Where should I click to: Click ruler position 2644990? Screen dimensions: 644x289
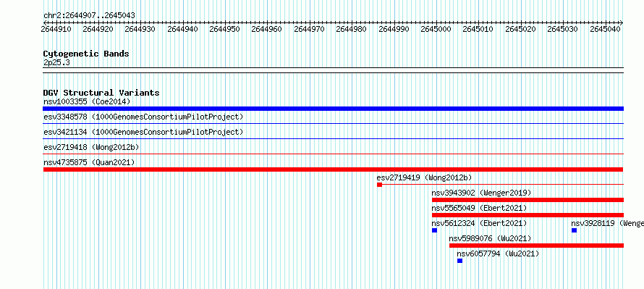pos(394,29)
